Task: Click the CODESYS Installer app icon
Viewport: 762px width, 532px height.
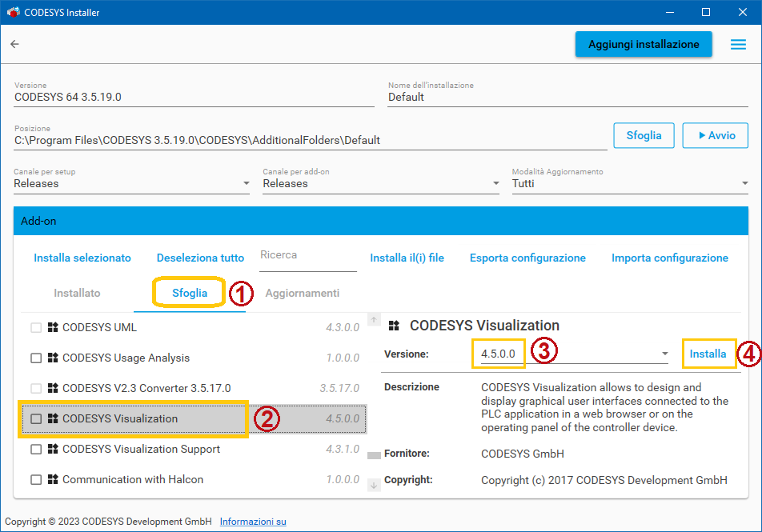Action: tap(13, 12)
